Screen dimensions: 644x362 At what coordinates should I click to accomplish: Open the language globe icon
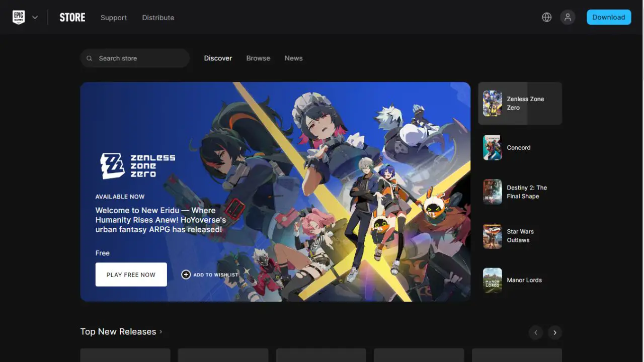coord(547,17)
